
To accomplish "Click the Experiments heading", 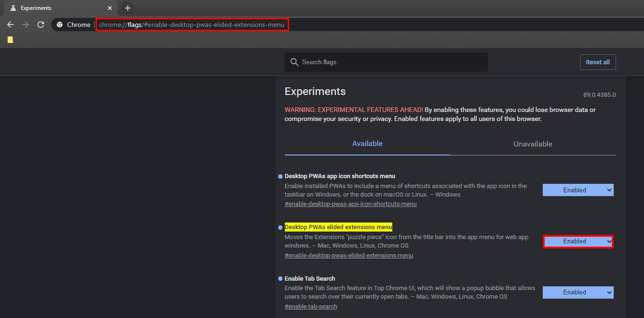I will pos(315,92).
